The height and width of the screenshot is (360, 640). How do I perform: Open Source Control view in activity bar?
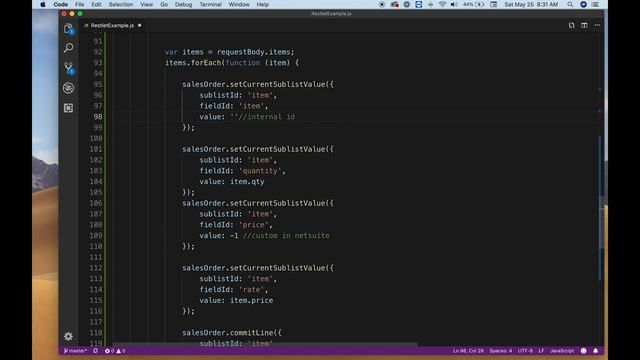pos(69,68)
